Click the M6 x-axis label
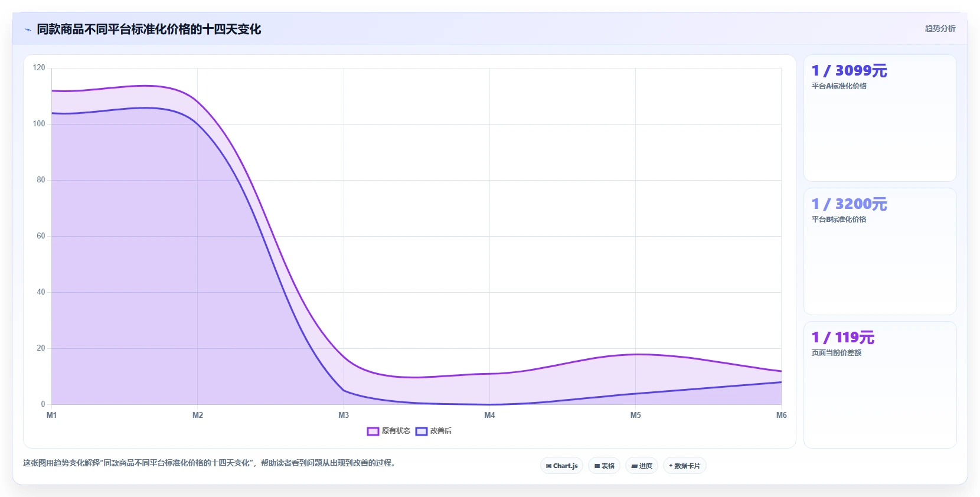980x497 pixels. [781, 416]
